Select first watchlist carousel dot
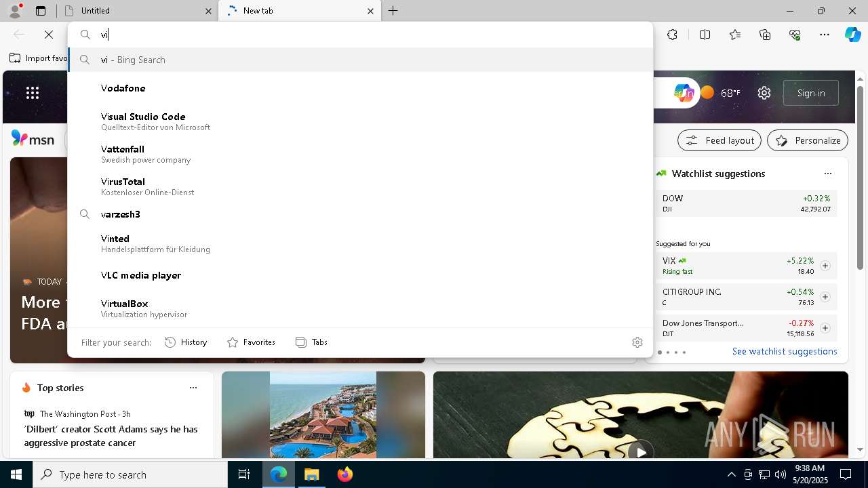The height and width of the screenshot is (488, 868). 660,352
